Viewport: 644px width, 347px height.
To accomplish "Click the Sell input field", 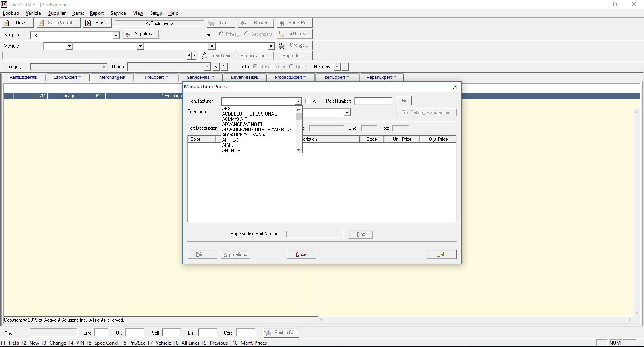I will point(171,333).
